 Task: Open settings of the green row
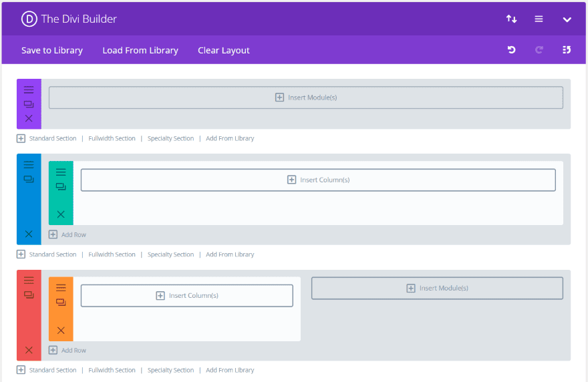coord(61,172)
